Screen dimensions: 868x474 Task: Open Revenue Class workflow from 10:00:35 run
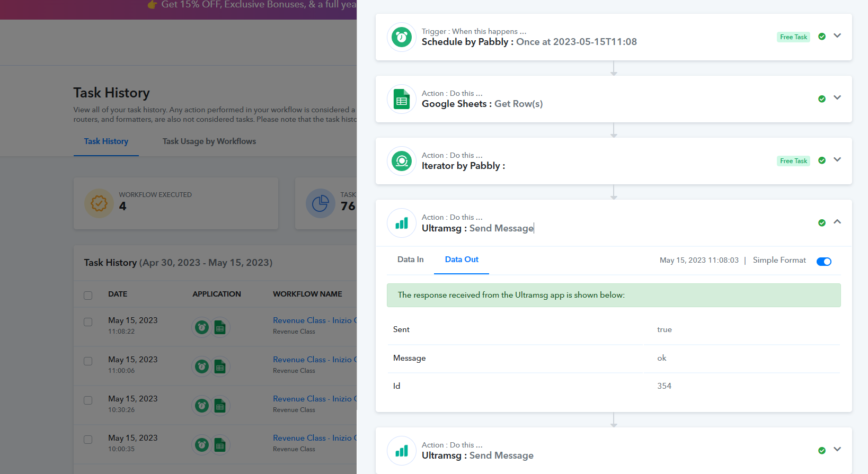point(315,438)
